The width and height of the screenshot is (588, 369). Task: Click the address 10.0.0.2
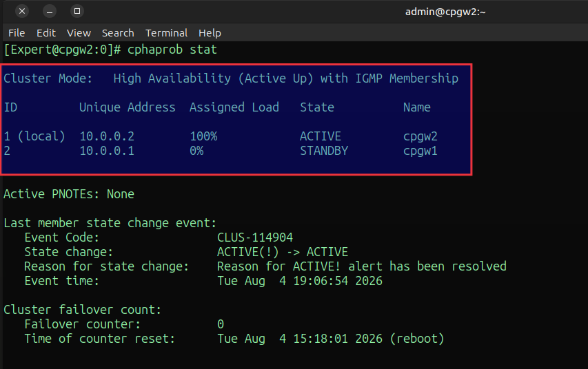tap(107, 136)
